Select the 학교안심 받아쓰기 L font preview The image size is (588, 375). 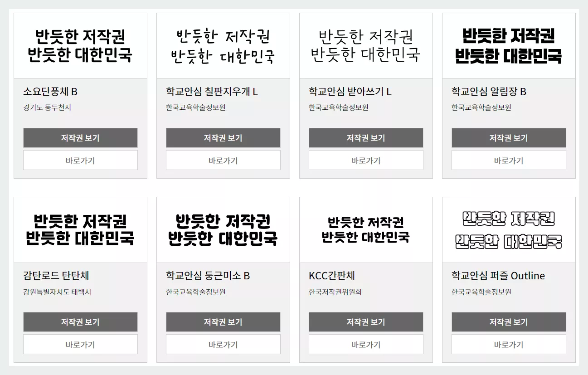pyautogui.click(x=365, y=45)
